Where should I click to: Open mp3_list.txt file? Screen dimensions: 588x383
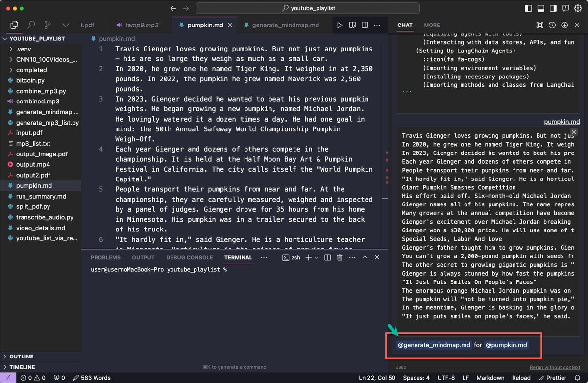[41, 144]
